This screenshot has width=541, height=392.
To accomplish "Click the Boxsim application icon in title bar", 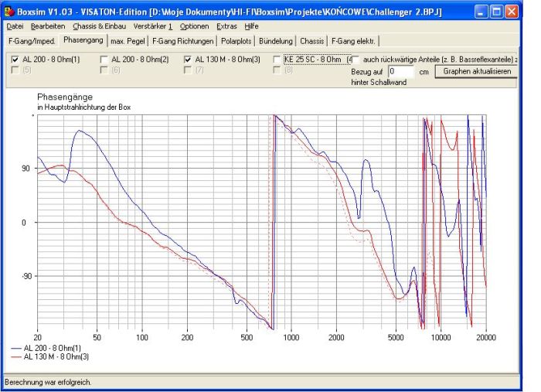I will click(x=9, y=12).
